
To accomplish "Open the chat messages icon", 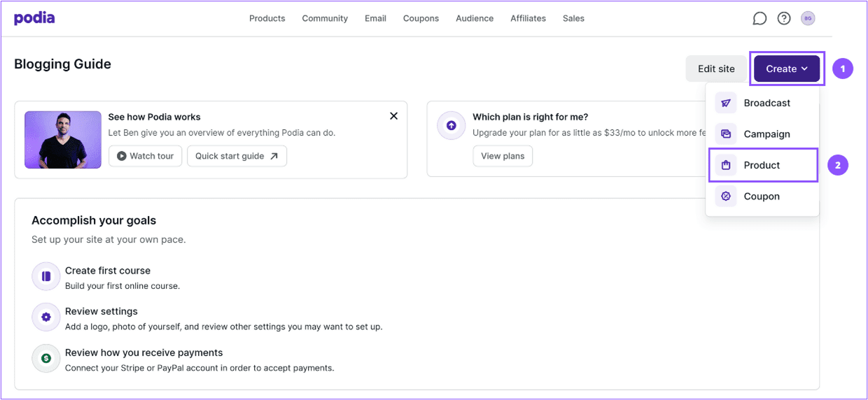I will pyautogui.click(x=759, y=19).
